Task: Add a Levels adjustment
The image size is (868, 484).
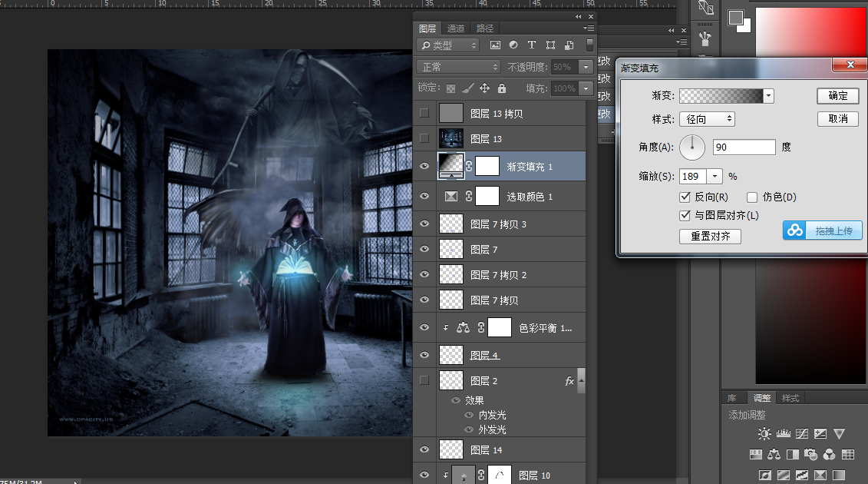Action: 784,433
